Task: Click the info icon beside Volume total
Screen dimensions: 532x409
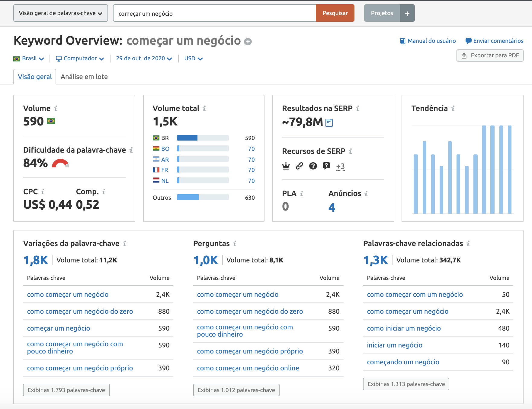Action: [204, 108]
